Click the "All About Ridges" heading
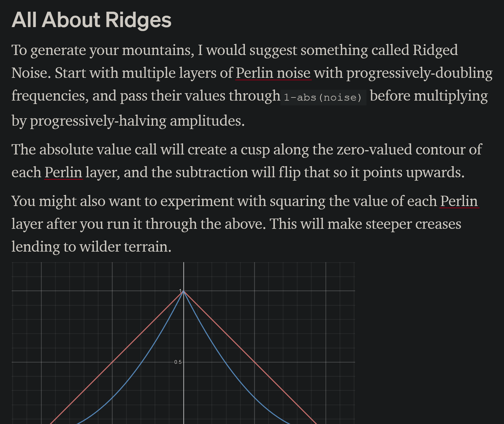 pos(91,20)
